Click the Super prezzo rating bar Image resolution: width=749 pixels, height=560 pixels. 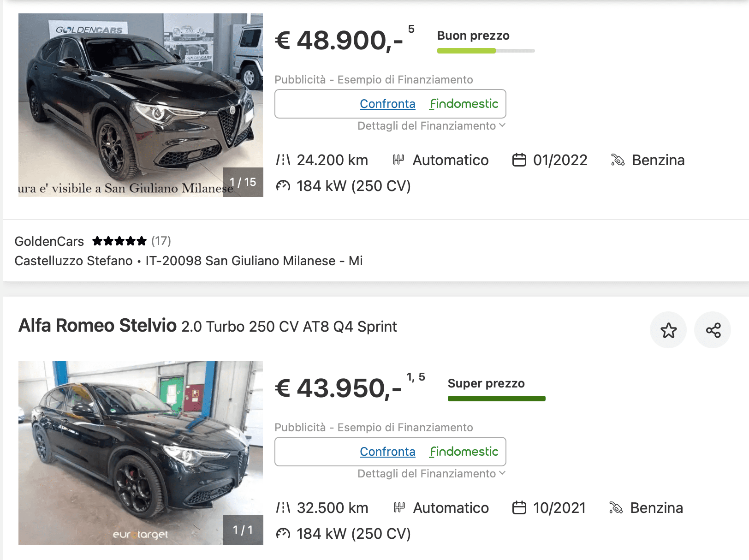click(496, 399)
